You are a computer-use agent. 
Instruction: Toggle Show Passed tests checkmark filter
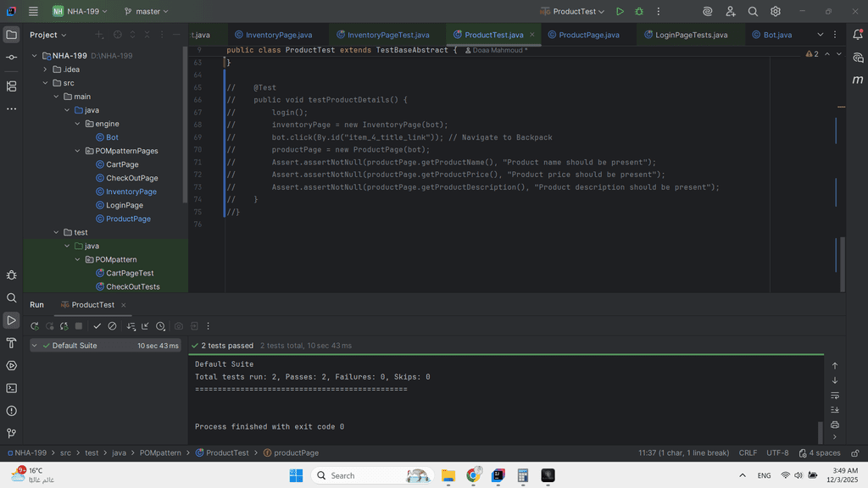coord(97,326)
